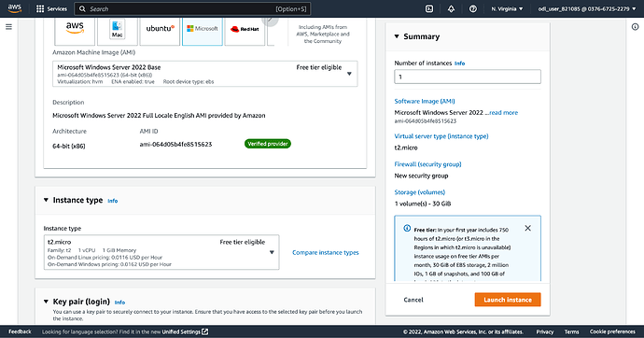The image size is (644, 338).
Task: Choose the Microsoft Windows quick start tile
Action: coord(203,31)
